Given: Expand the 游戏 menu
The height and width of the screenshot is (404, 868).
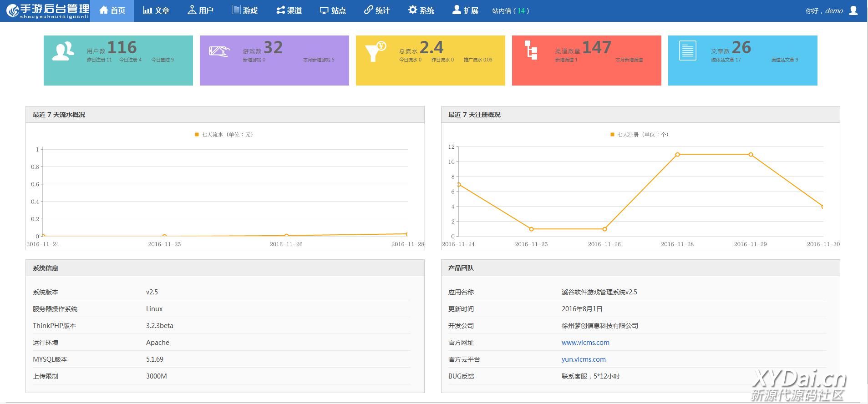Looking at the screenshot, I should coord(245,10).
